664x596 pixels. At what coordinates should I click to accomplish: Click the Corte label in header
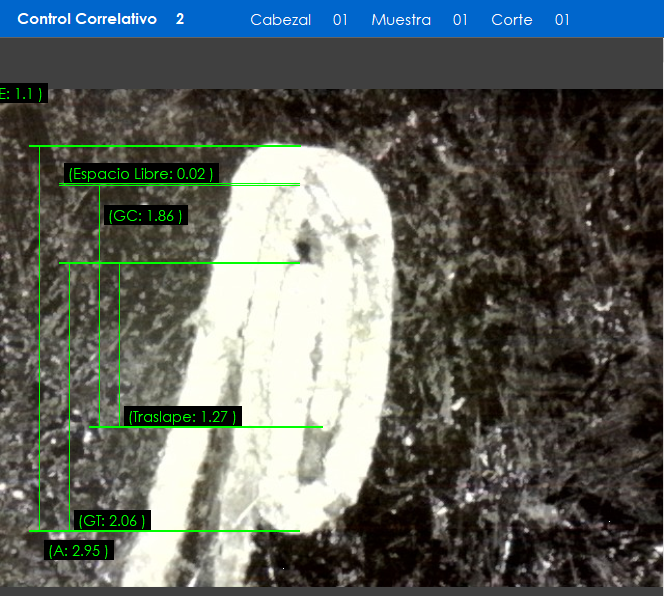coord(512,20)
